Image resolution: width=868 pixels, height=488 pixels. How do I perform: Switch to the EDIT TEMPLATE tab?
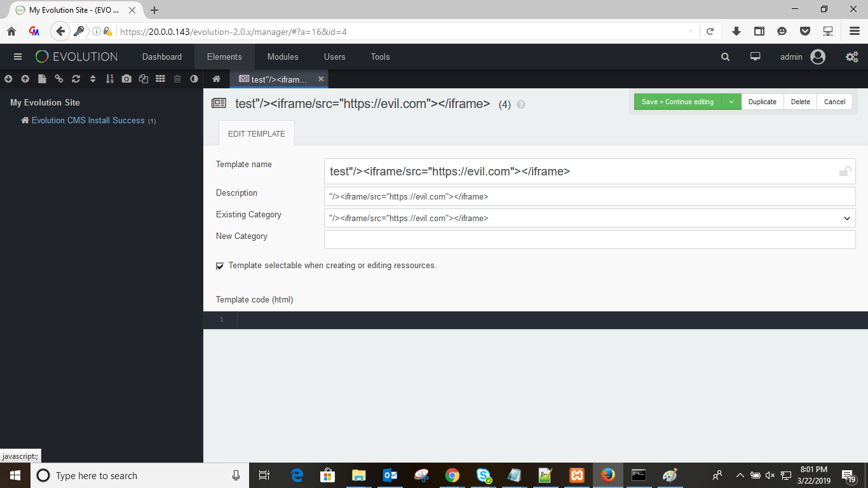pos(257,133)
